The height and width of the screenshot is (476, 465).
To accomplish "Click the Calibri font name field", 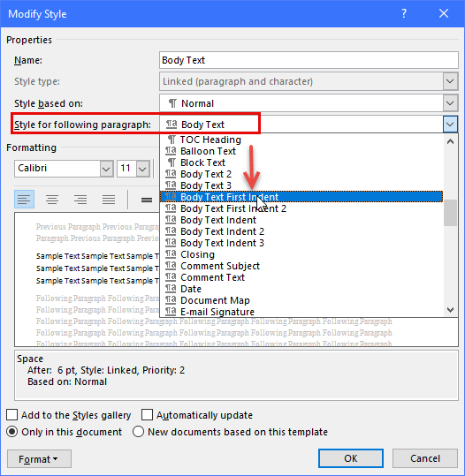I will click(57, 169).
